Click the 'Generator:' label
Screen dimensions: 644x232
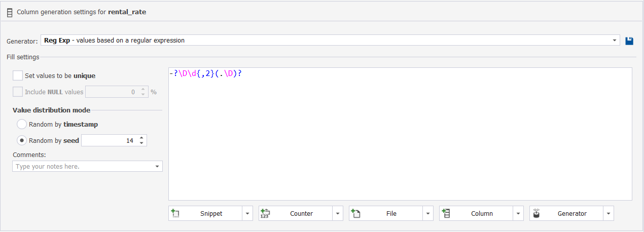(22, 41)
